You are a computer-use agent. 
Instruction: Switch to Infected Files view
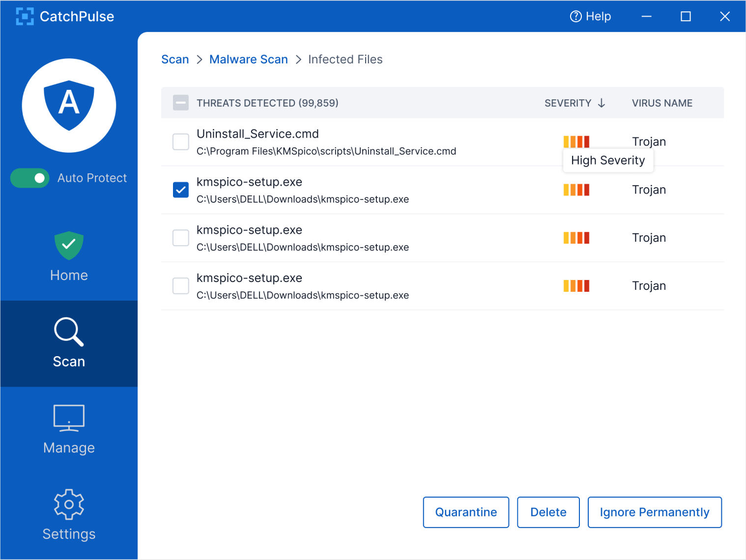coord(345,59)
